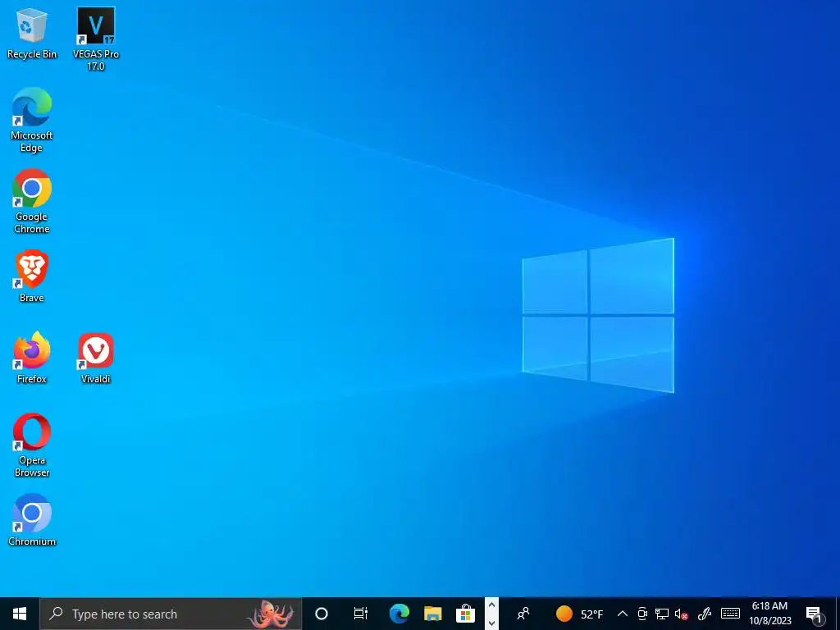
Task: Launch Edge from the taskbar
Action: click(x=399, y=614)
